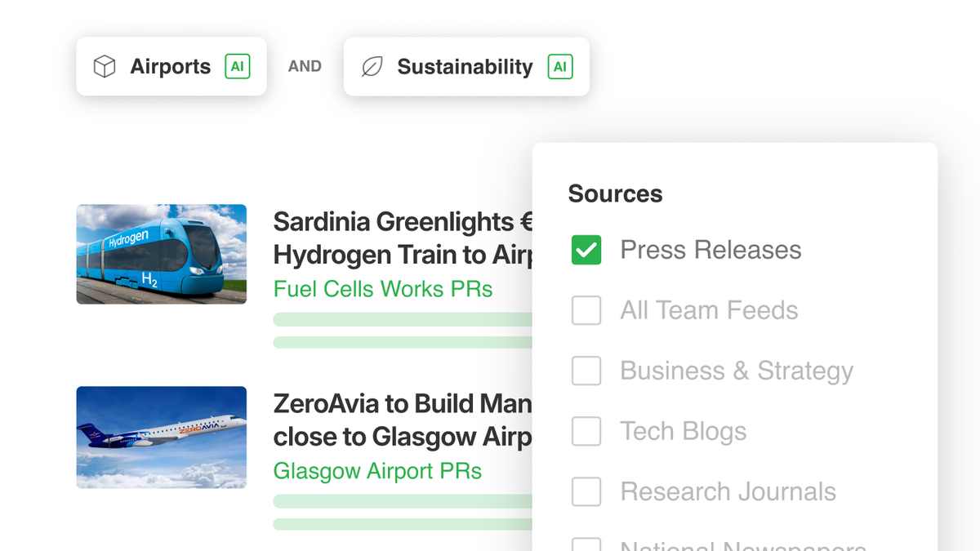The height and width of the screenshot is (551, 980).
Task: Click the AND operator between topics
Action: click(305, 67)
